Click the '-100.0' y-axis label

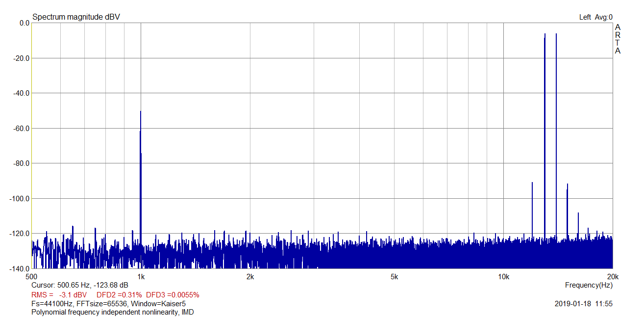20,199
